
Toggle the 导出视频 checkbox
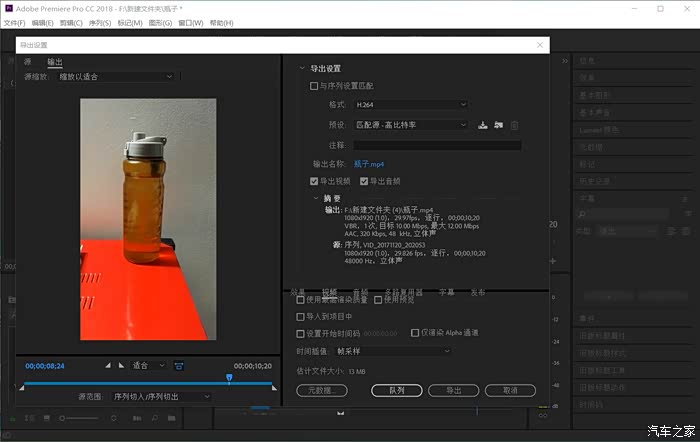tap(314, 181)
